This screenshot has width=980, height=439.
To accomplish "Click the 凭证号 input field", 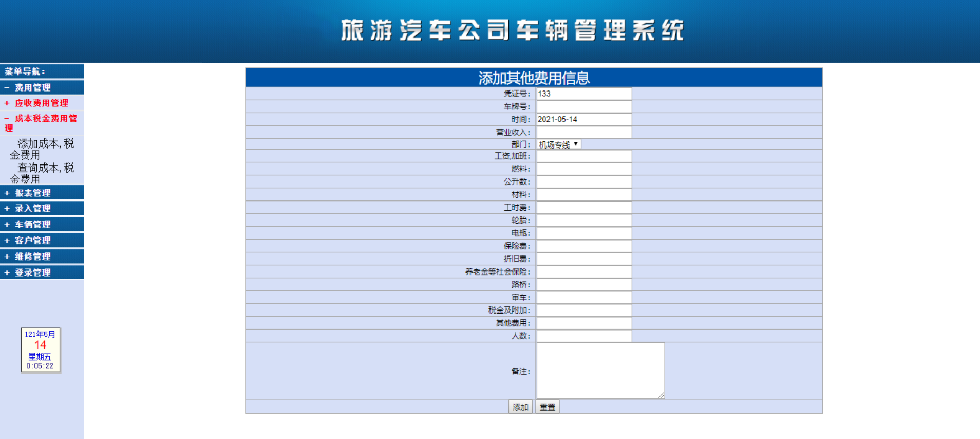I will pos(584,94).
